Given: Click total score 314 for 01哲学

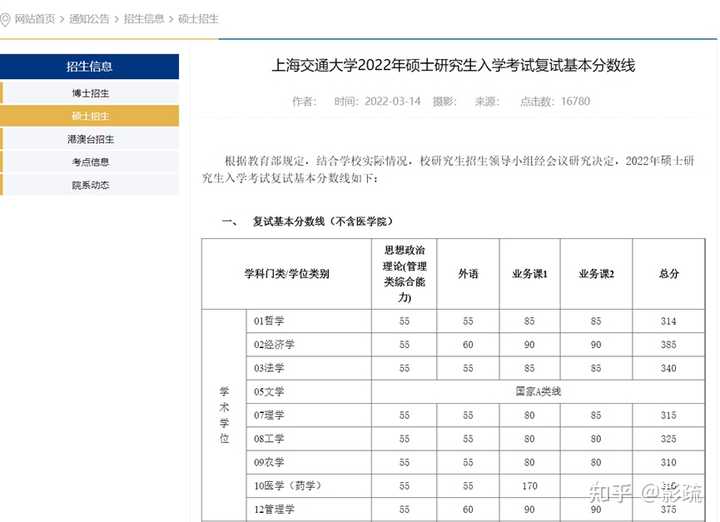Looking at the screenshot, I should (669, 321).
